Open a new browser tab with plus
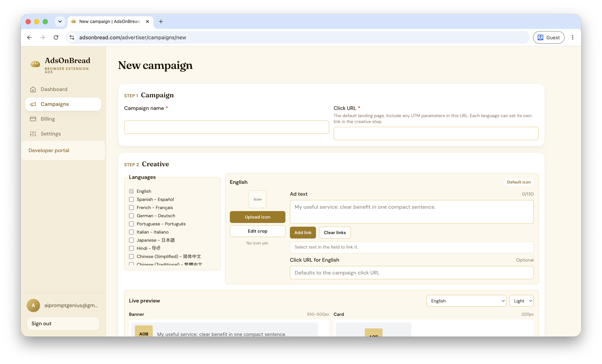602x364 pixels. click(161, 21)
